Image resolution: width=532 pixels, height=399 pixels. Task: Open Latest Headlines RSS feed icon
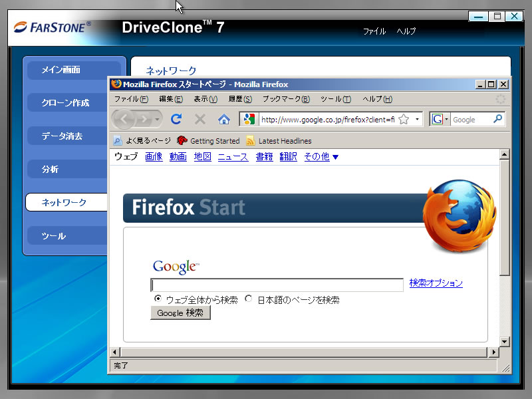[251, 140]
